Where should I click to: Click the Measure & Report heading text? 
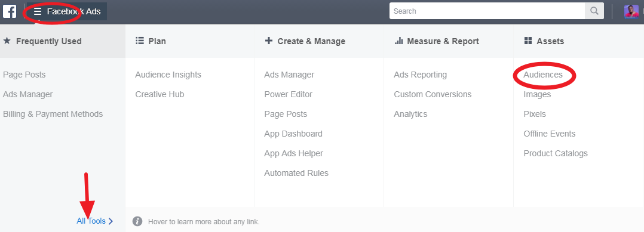tap(443, 41)
